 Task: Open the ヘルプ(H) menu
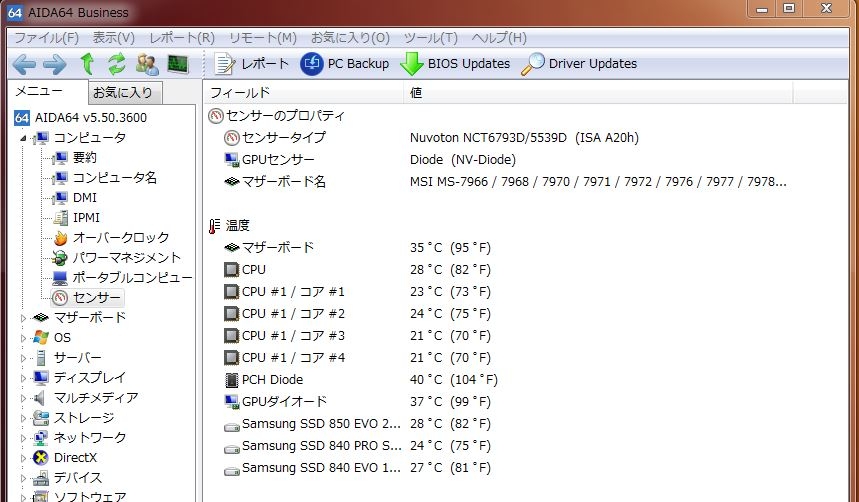pos(499,38)
